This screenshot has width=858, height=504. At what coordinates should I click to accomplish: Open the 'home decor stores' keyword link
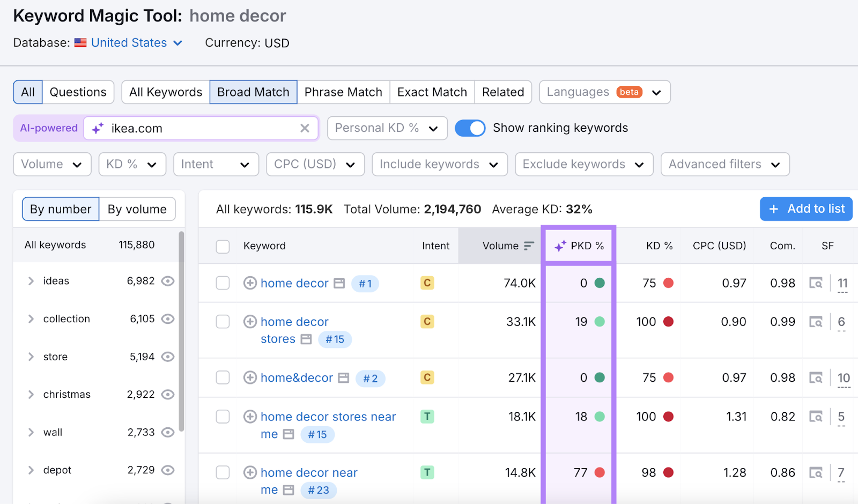click(294, 322)
